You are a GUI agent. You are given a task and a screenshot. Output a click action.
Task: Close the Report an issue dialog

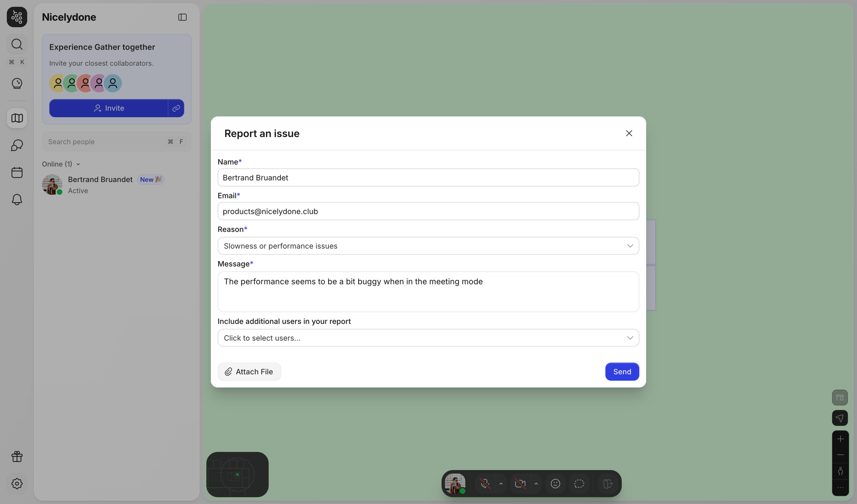point(629,133)
